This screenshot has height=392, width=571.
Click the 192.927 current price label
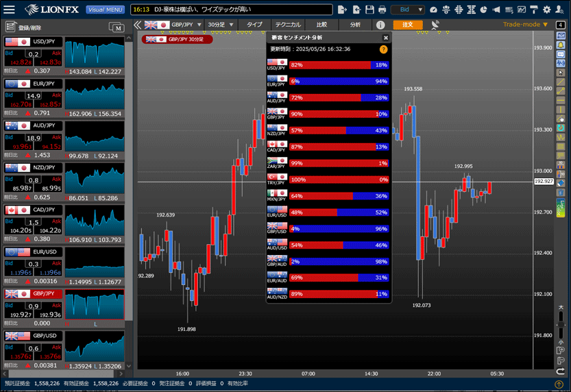(544, 181)
